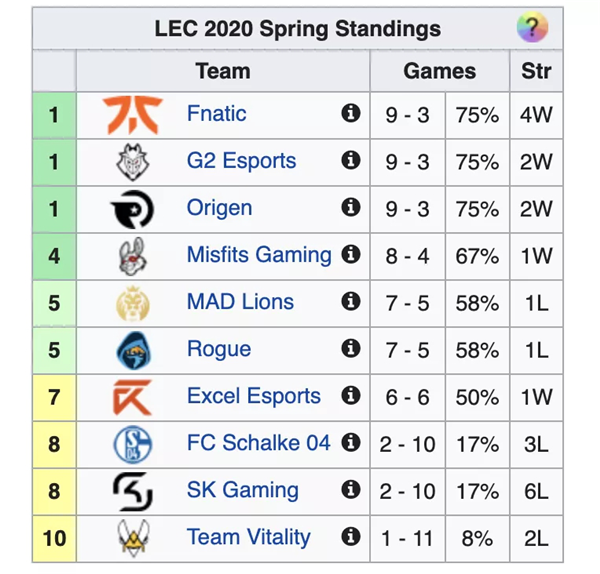Click the Str column header
Image resolution: width=600 pixels, height=574 pixels.
(x=536, y=71)
